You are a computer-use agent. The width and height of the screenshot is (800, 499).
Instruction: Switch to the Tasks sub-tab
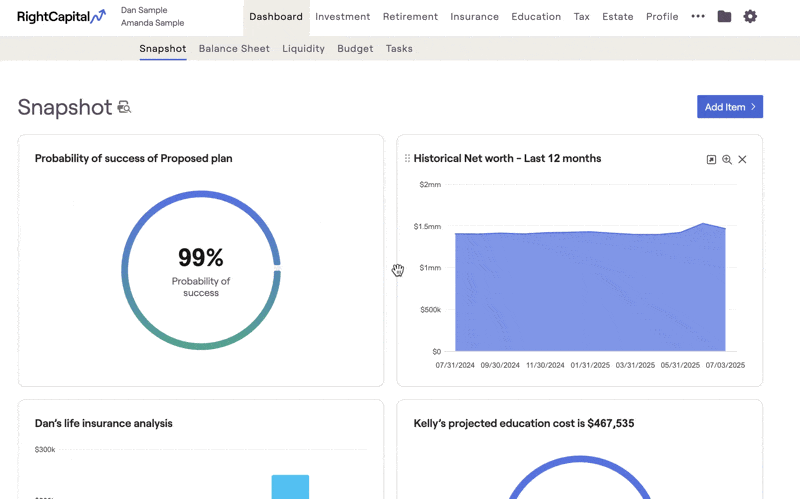coord(399,48)
